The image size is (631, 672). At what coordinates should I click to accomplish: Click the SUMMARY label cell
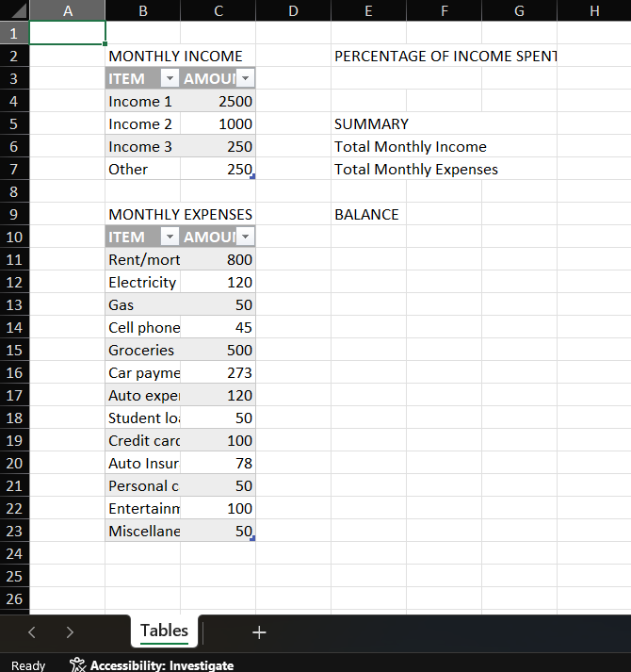pos(369,123)
